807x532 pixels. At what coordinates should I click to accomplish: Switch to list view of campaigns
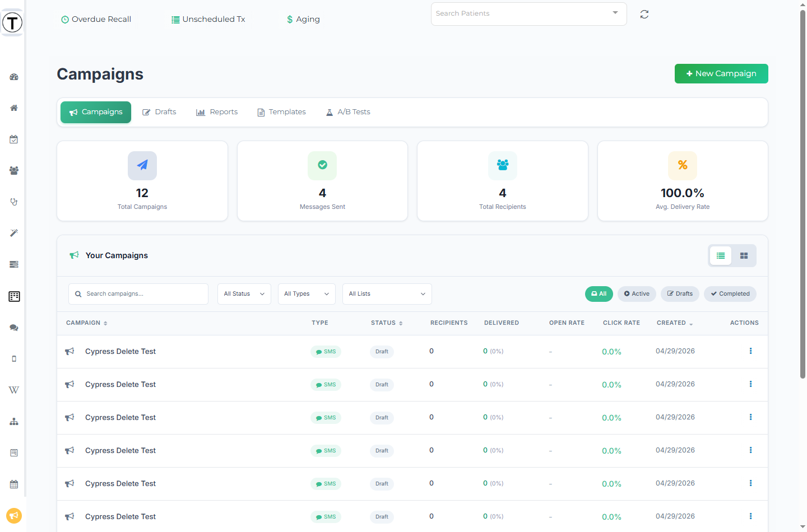(721, 256)
